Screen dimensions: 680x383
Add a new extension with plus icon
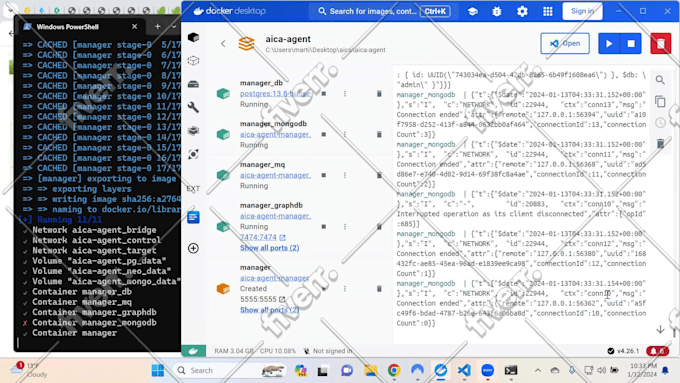[x=193, y=248]
